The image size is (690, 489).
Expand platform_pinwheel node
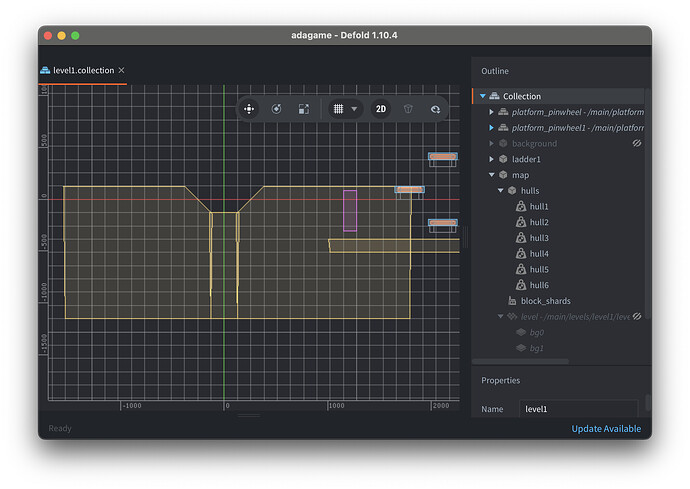pyautogui.click(x=491, y=112)
